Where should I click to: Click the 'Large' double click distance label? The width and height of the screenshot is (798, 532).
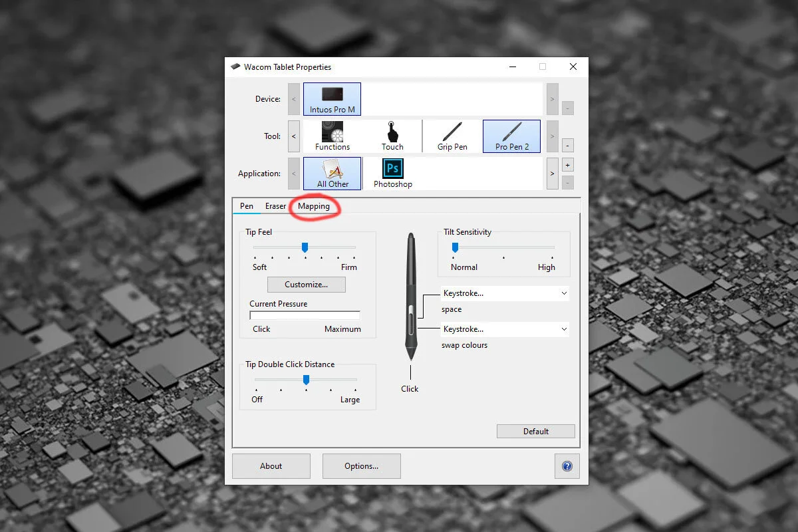350,400
